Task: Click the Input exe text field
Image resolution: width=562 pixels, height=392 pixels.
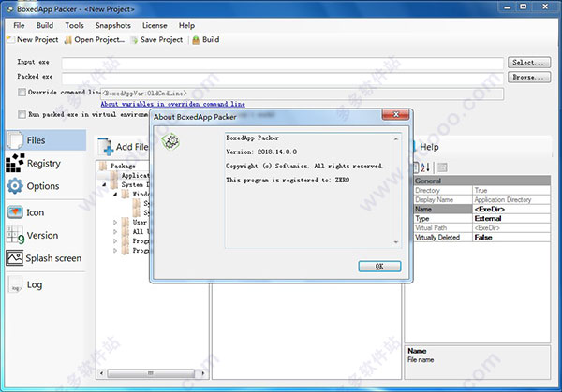Action: pos(283,64)
